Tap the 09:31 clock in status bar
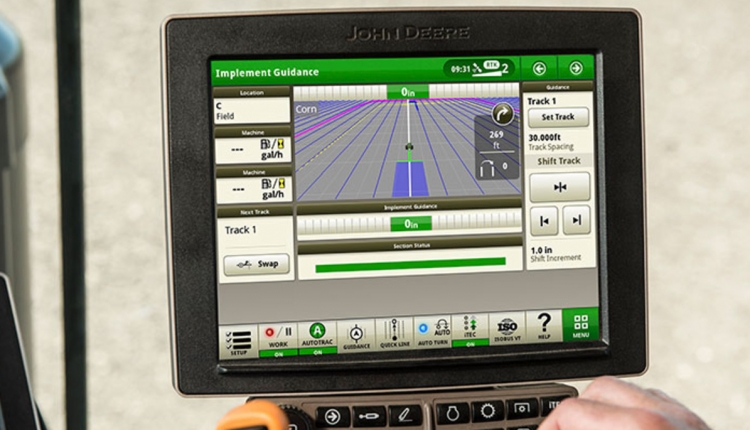The image size is (750, 430). pos(461,69)
